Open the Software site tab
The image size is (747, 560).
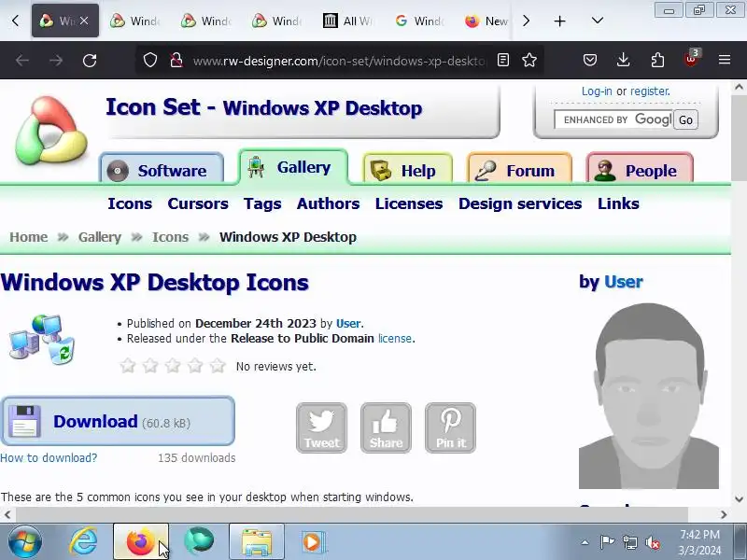162,170
